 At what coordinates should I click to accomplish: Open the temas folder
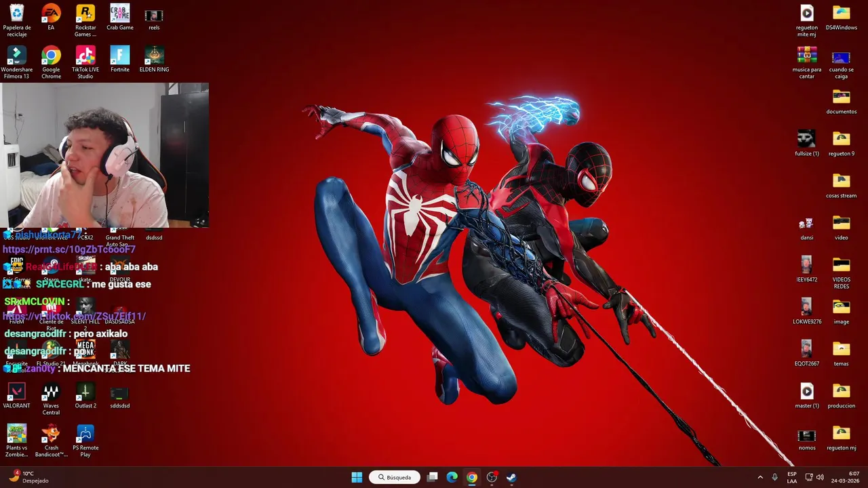click(x=841, y=354)
